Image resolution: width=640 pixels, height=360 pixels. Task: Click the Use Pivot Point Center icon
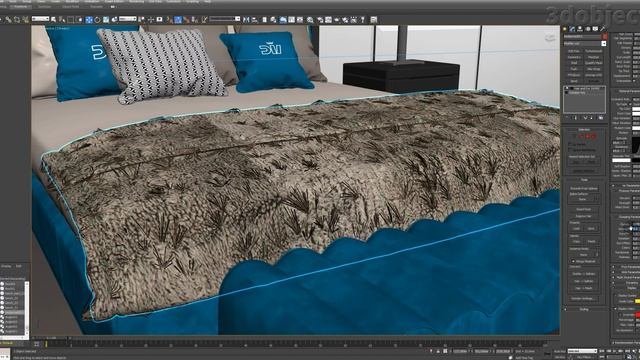[x=141, y=19]
